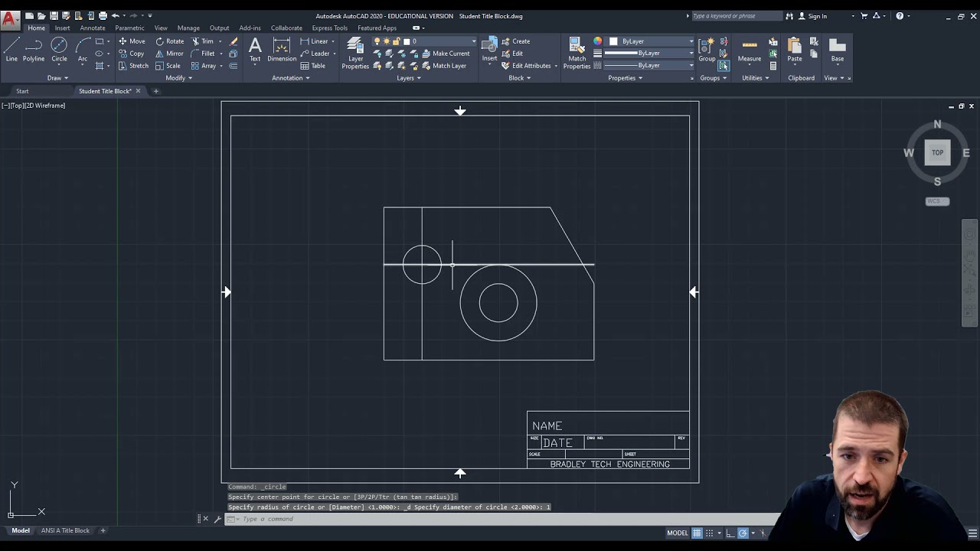
Task: Click Edit Attributes button
Action: pos(526,66)
